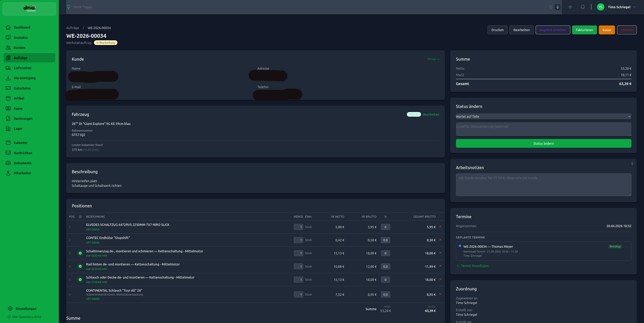Click the sparkle AI assistant icon
Image resolution: width=644 pixels, height=323 pixels.
click(x=570, y=7)
